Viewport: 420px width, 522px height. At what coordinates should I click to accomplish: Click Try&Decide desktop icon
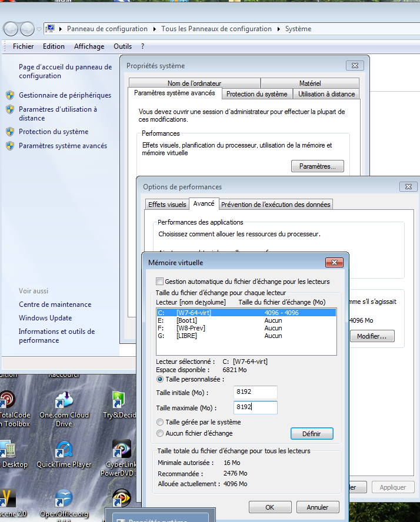[119, 404]
